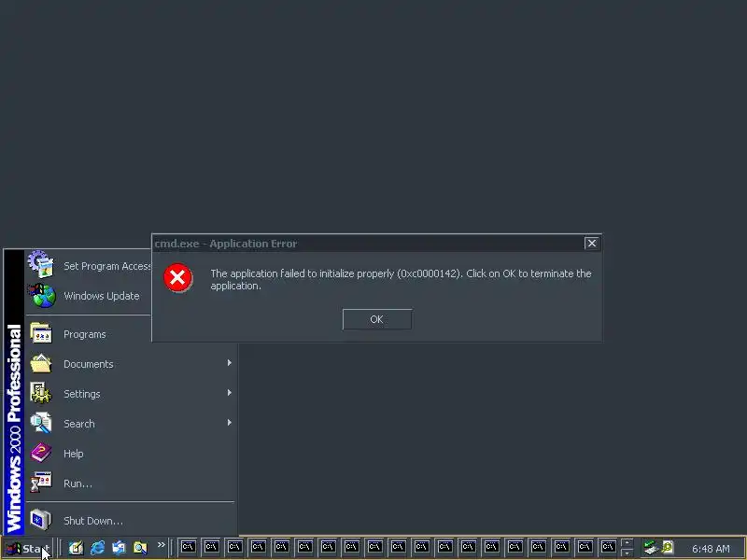The width and height of the screenshot is (747, 560).
Task: Open Set Program Access from Start menu
Action: point(89,265)
